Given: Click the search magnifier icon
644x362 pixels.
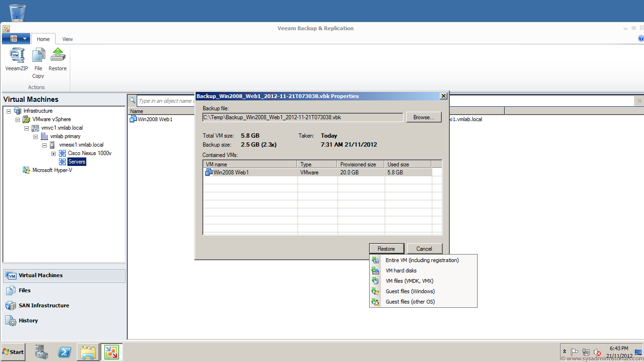Looking at the screenshot, I should point(132,100).
